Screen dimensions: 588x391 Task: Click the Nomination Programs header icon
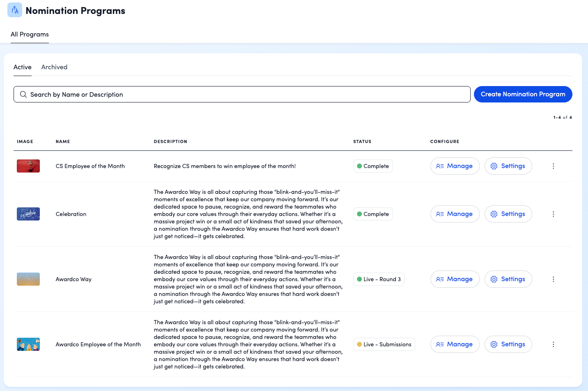(x=15, y=10)
